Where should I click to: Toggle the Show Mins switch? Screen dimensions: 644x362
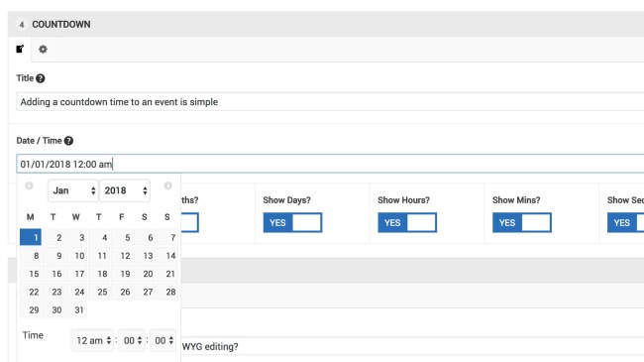(x=521, y=222)
